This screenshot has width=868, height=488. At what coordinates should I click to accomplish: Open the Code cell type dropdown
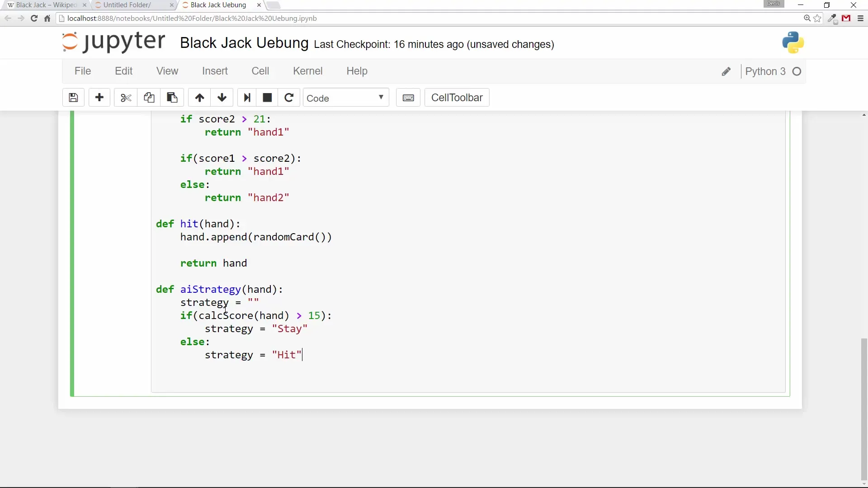[345, 98]
